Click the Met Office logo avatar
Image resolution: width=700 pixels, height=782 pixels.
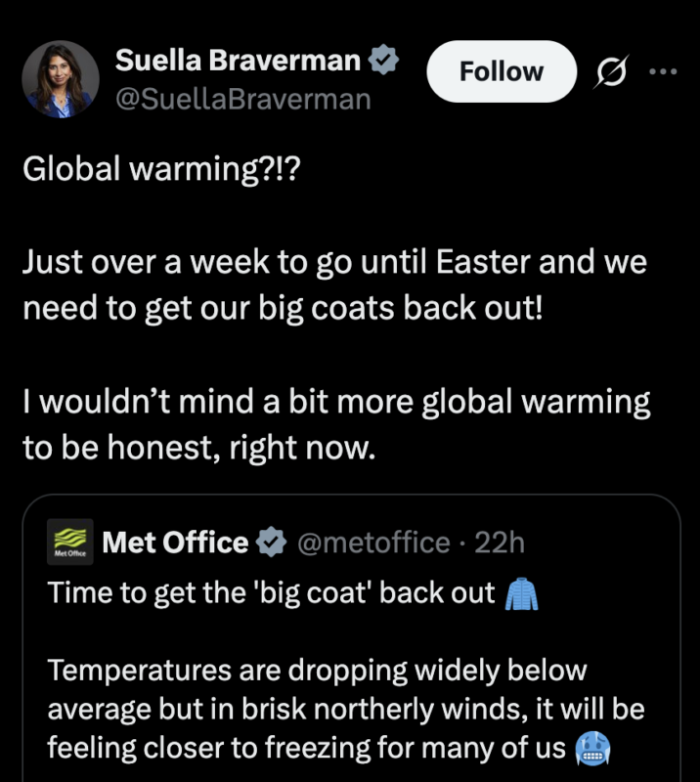click(70, 542)
